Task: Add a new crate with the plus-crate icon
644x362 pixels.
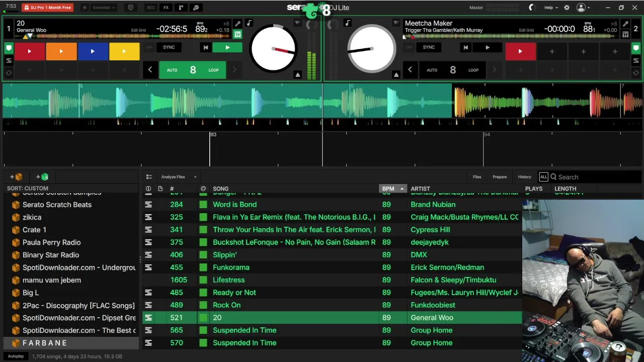Action: [x=16, y=177]
